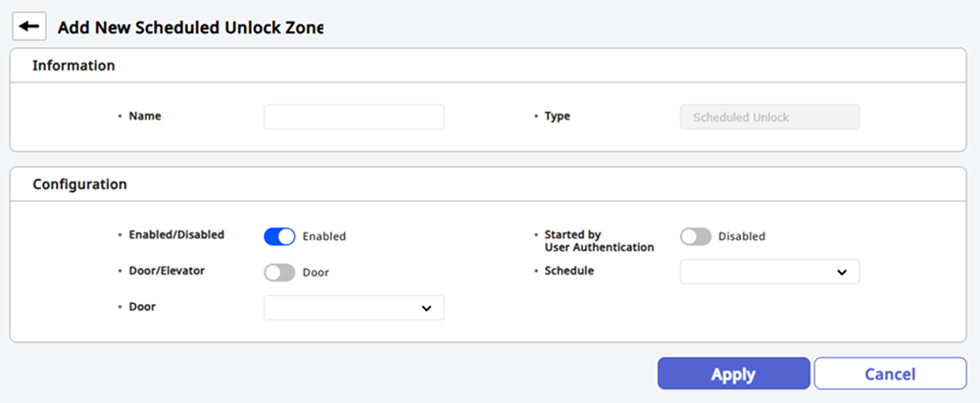This screenshot has width=980, height=403.
Task: Click the back arrow icon
Action: [29, 26]
